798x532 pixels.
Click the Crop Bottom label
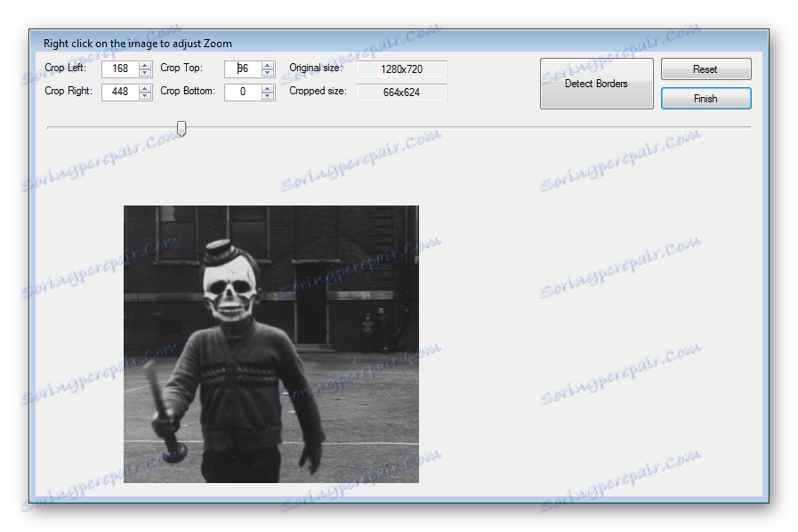click(188, 91)
